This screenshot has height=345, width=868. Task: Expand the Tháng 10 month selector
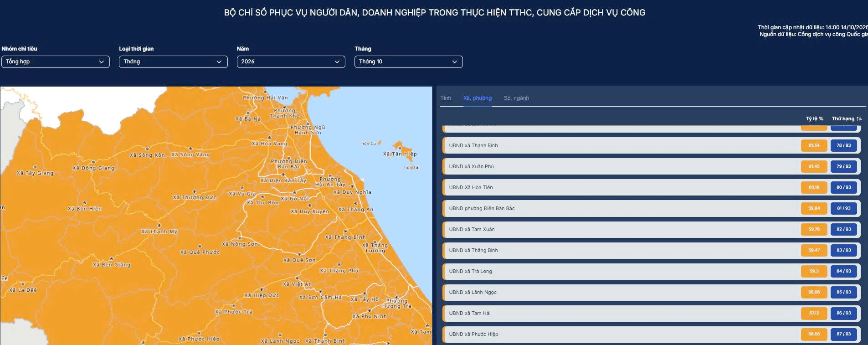click(409, 62)
